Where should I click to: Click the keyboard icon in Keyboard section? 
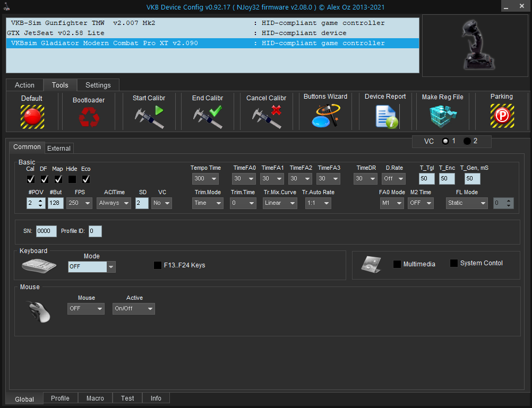pos(39,266)
